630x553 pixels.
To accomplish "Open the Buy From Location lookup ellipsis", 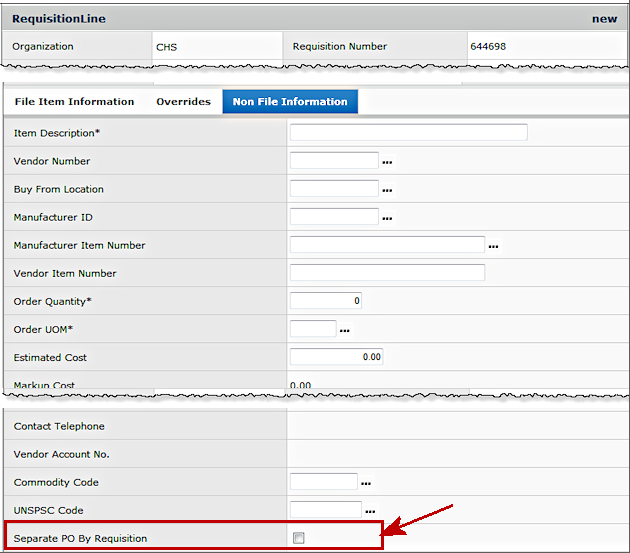I will coord(387,190).
